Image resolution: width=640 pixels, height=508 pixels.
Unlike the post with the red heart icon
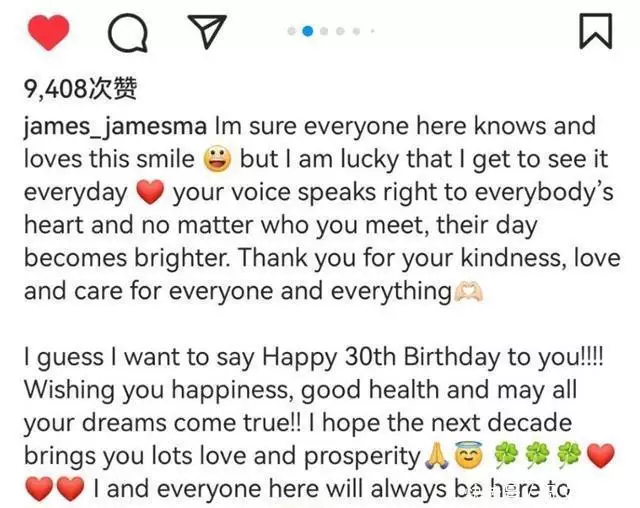click(x=48, y=32)
